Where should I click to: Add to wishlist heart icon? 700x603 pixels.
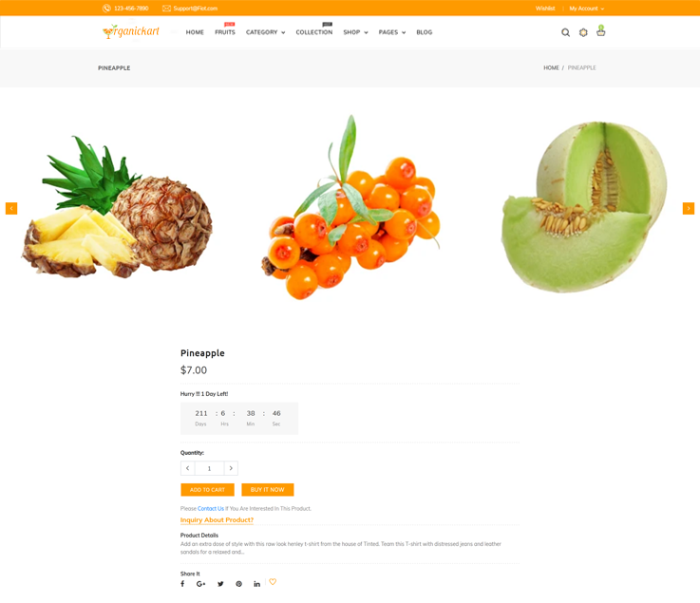(x=273, y=581)
